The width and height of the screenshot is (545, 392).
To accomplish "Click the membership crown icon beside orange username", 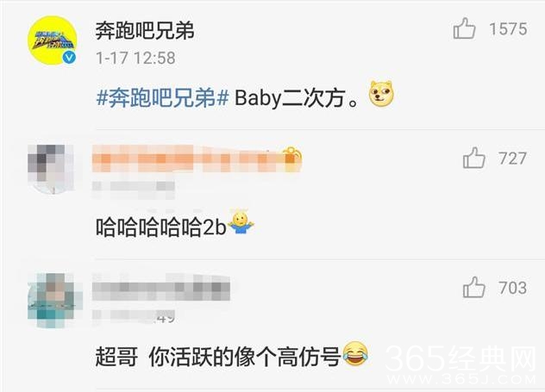I will pyautogui.click(x=292, y=159).
